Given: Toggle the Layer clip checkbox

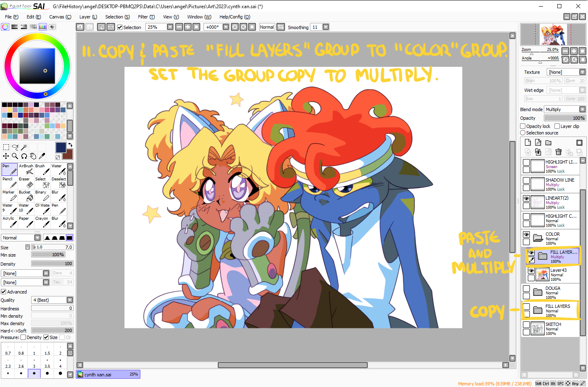Looking at the screenshot, I should pyautogui.click(x=557, y=126).
